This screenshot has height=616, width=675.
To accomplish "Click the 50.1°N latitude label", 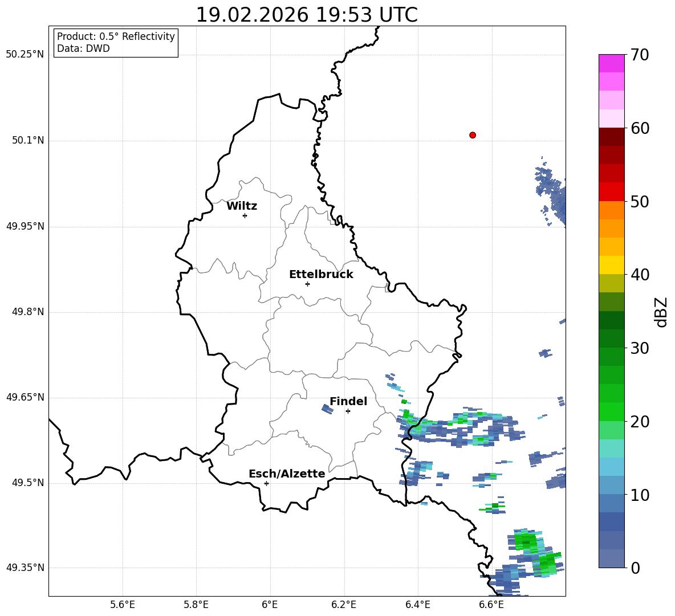I will click(28, 140).
